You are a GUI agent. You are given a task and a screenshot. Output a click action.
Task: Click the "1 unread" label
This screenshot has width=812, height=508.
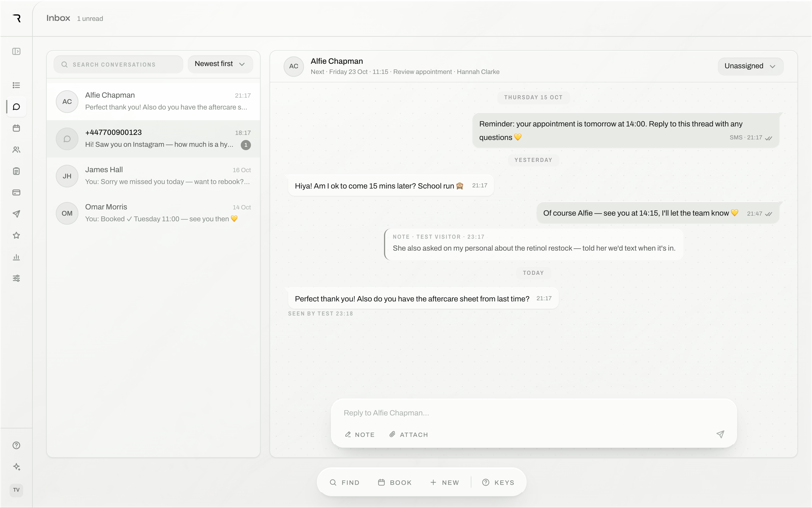pyautogui.click(x=90, y=19)
